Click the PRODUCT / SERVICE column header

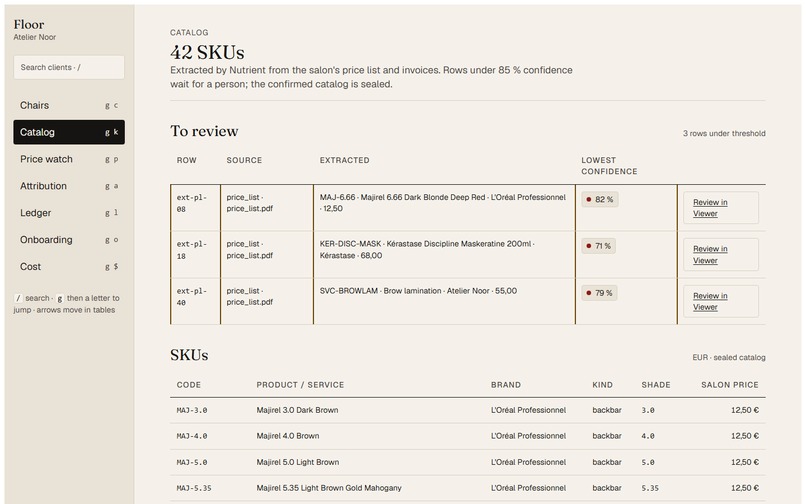(300, 385)
